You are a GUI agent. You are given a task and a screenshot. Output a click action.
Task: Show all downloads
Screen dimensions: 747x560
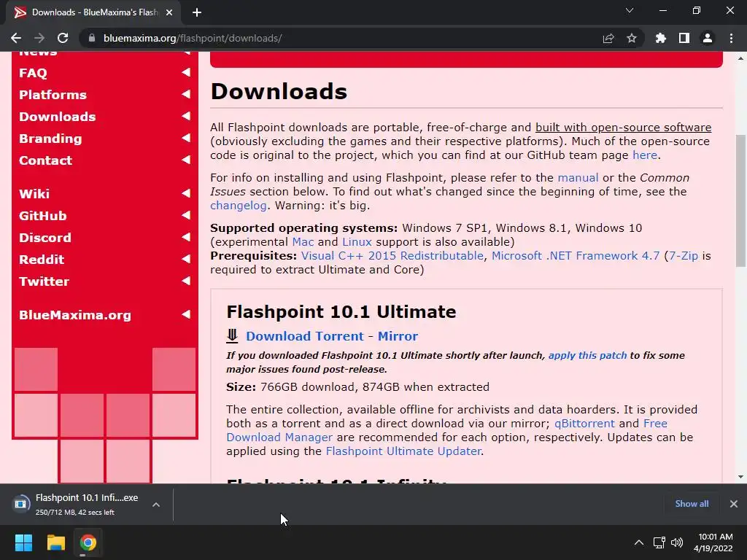tap(692, 504)
